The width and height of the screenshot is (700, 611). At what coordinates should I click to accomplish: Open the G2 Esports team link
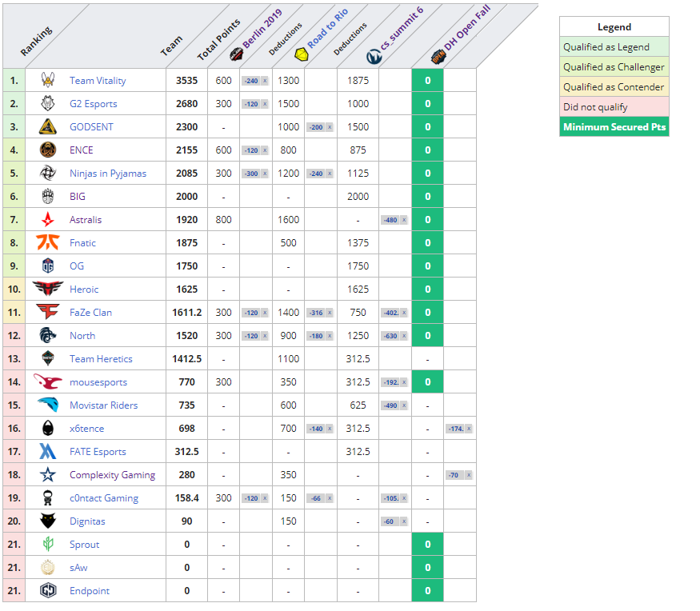(x=93, y=104)
